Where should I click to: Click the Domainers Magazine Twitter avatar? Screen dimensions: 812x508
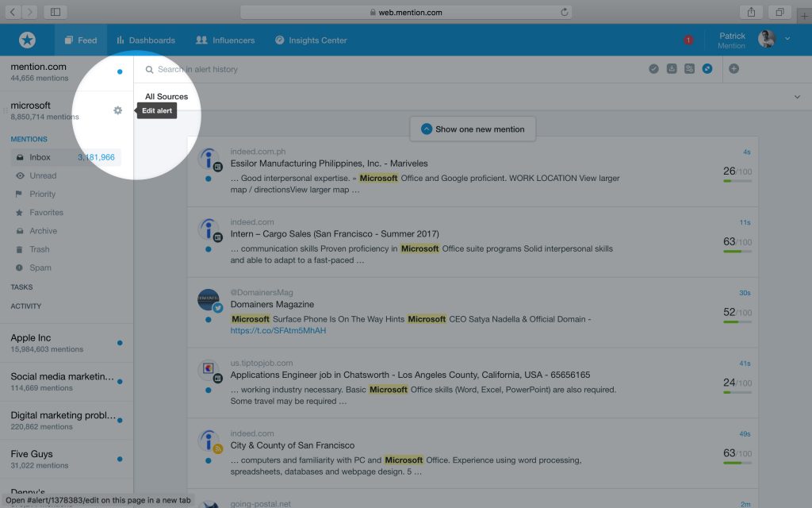click(209, 300)
